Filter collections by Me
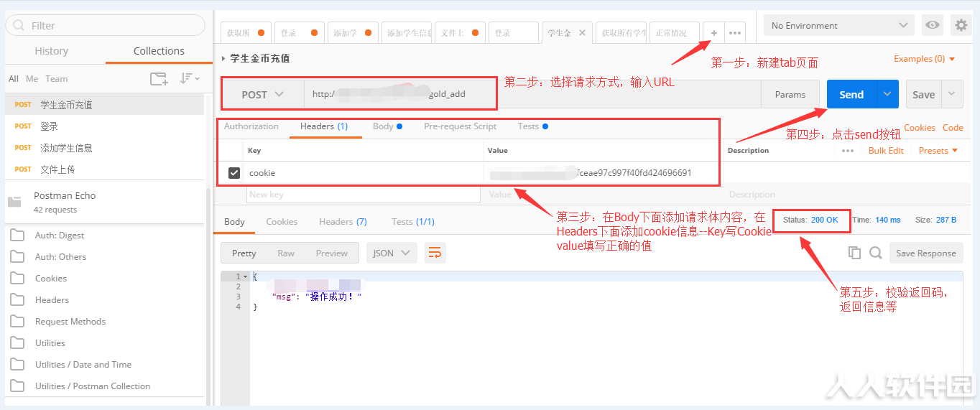Screen dimensions: 980x410 (x=32, y=79)
